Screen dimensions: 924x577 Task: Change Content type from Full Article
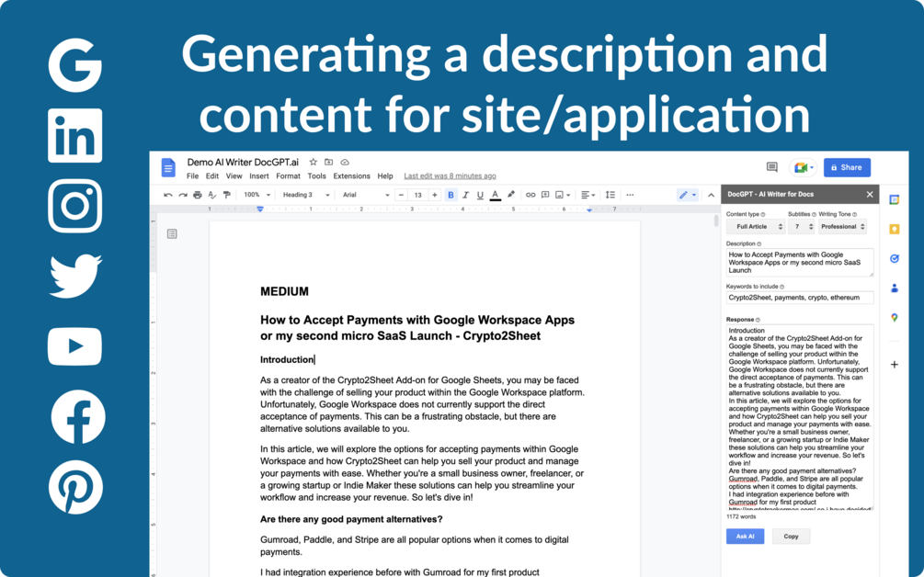point(756,227)
